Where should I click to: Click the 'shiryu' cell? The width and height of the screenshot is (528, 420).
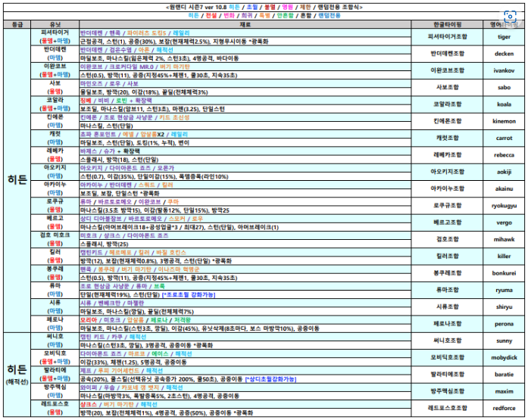[x=504, y=307]
